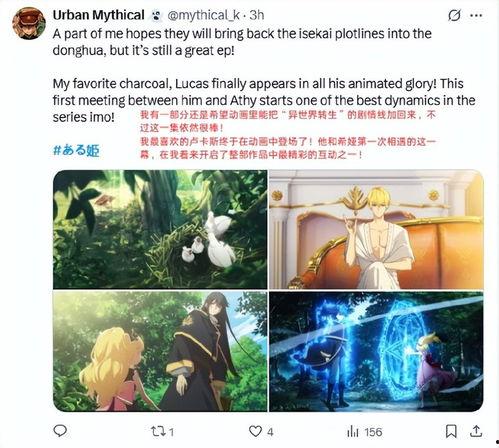Bookmark this tweet
This screenshot has width=499, height=448.
tap(451, 431)
